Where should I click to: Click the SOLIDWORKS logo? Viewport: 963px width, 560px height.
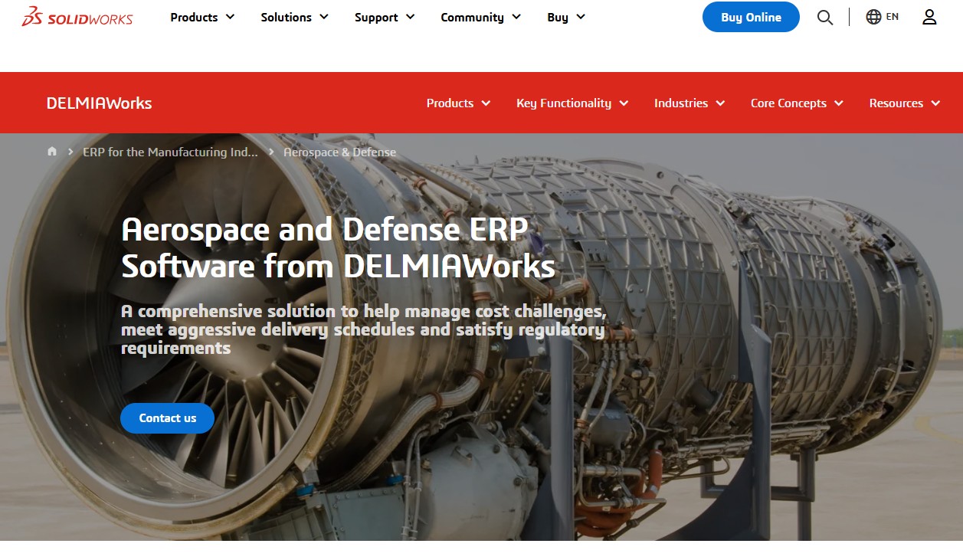click(77, 17)
